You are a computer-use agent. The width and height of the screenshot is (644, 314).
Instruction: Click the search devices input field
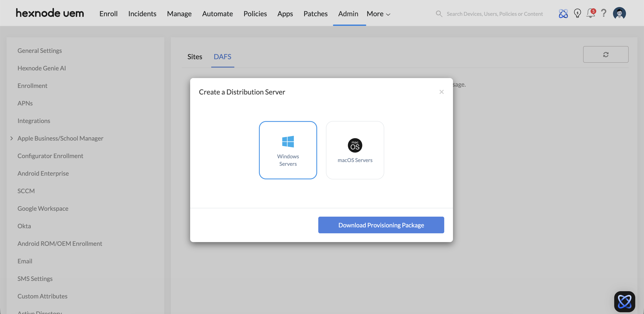tap(495, 14)
